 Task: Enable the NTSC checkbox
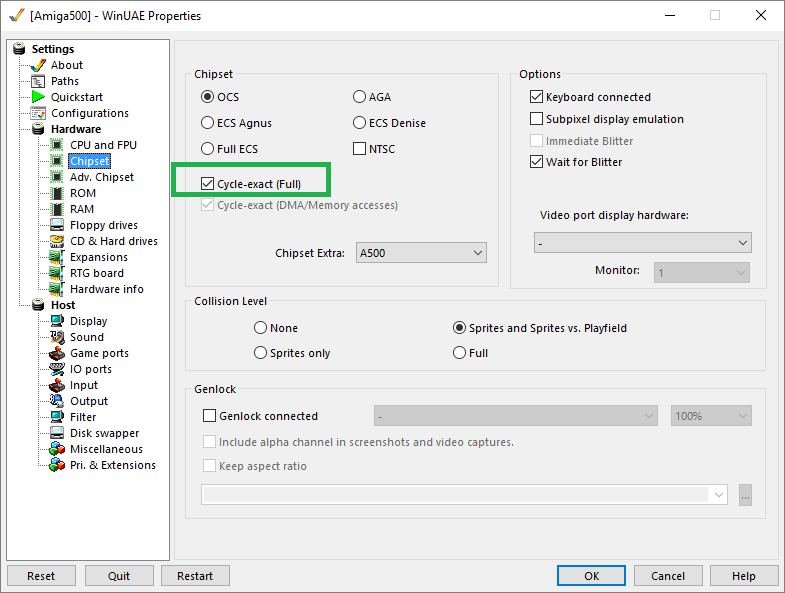(x=359, y=149)
